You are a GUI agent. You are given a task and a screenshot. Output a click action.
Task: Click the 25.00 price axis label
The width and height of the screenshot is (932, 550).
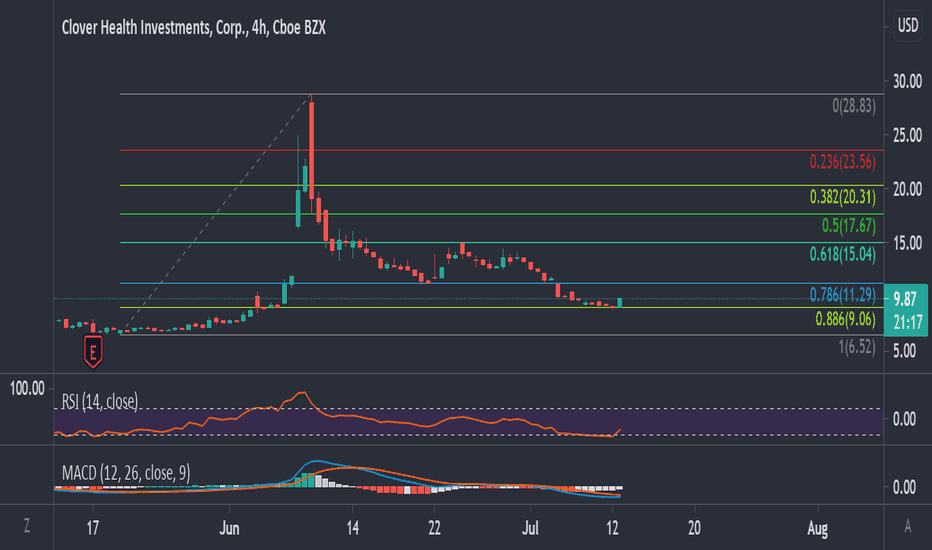tap(908, 135)
